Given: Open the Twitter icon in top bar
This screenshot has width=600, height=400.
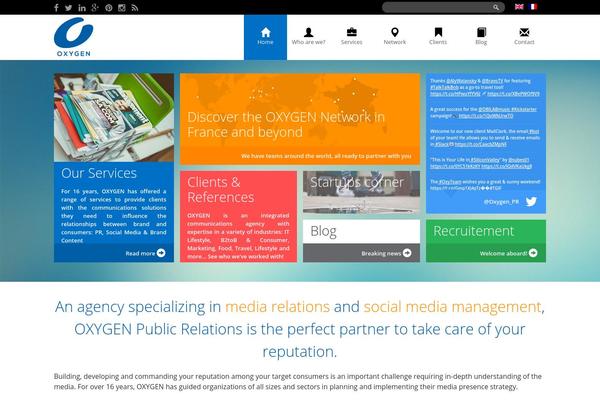Looking at the screenshot, I should (x=68, y=7).
